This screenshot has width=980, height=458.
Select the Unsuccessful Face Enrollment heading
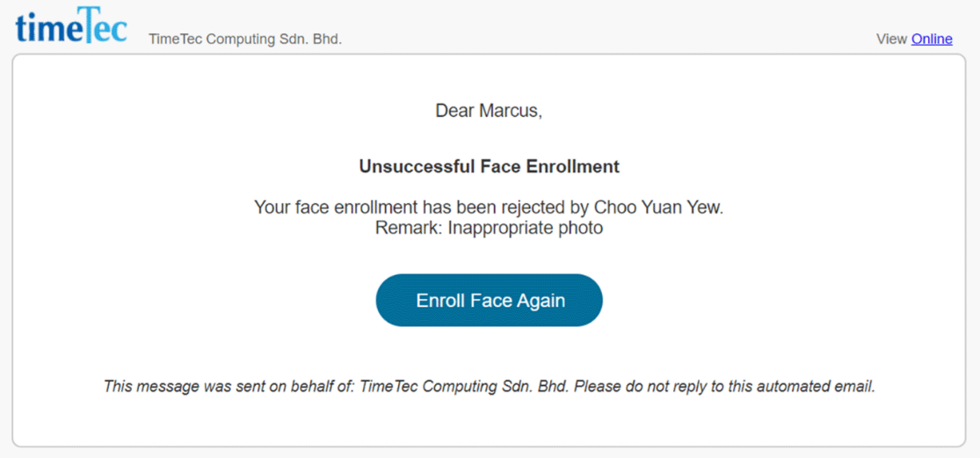click(x=489, y=167)
